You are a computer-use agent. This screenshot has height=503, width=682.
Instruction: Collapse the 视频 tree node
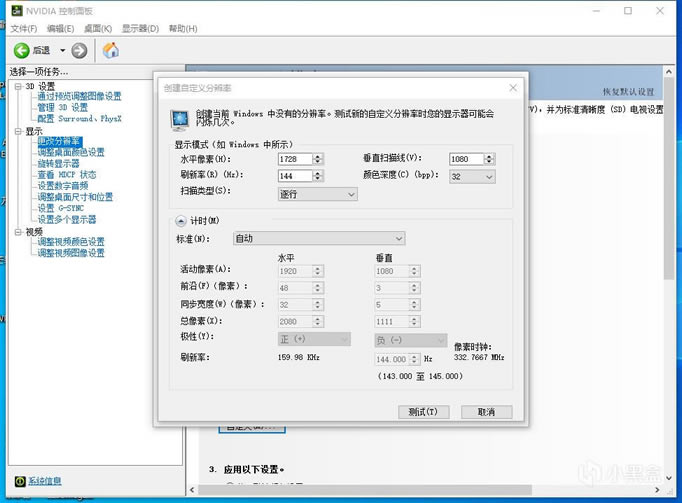coord(18,232)
